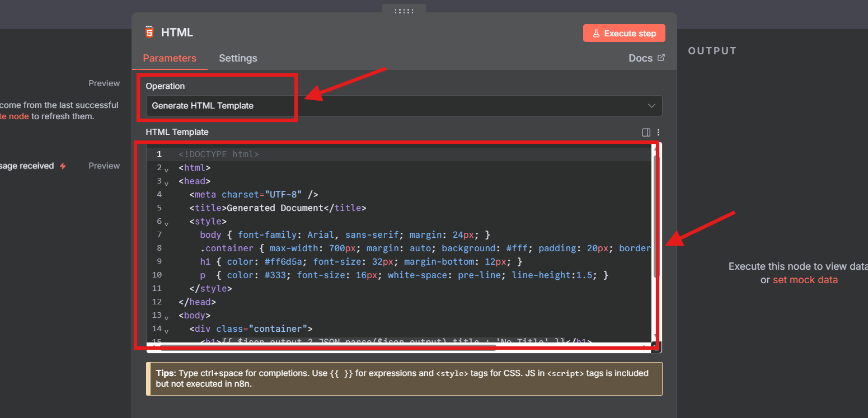Image resolution: width=868 pixels, height=418 pixels.
Task: Click the lightning bolt on message received node
Action: [63, 166]
